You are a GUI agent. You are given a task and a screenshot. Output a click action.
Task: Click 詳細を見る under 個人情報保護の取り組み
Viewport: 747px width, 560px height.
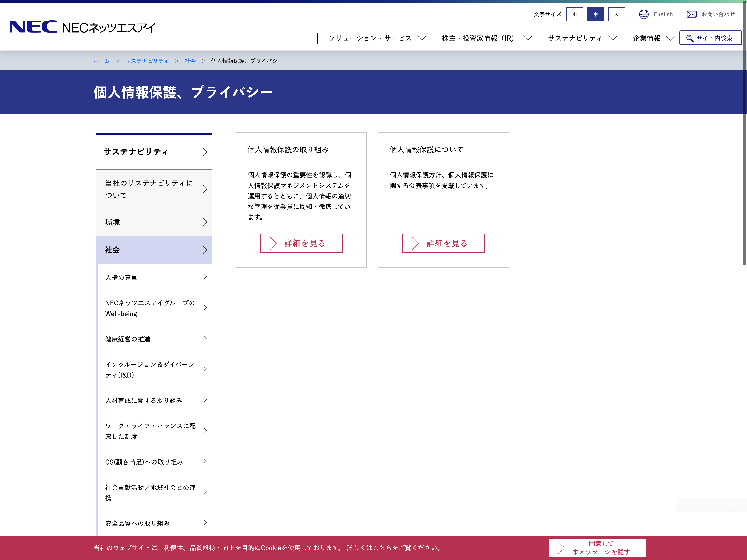[x=301, y=243]
